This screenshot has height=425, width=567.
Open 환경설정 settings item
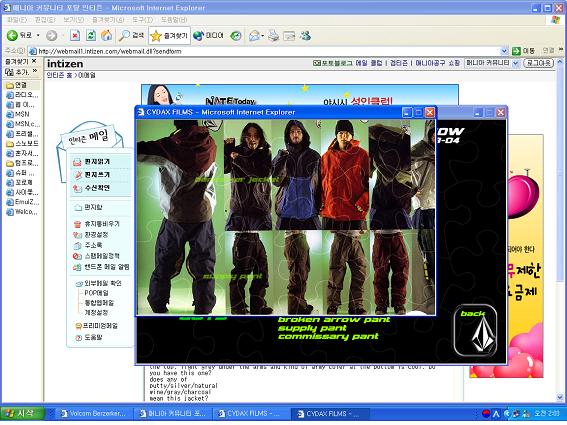(91, 235)
